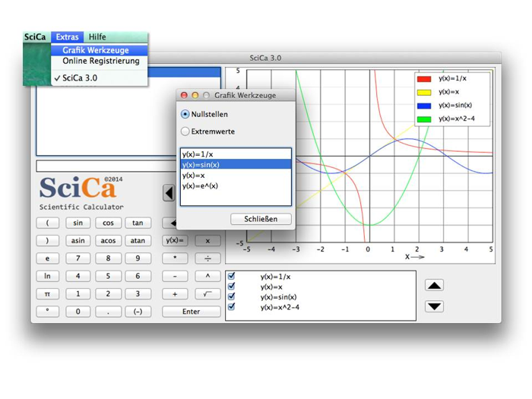
Task: Toggle the y(x)=sin(x) plot checkbox
Action: [232, 297]
